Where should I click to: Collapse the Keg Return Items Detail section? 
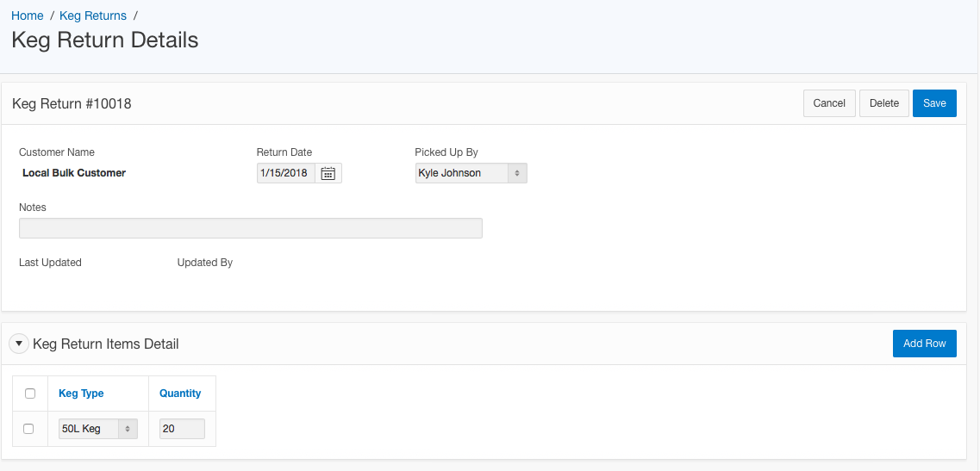(18, 344)
